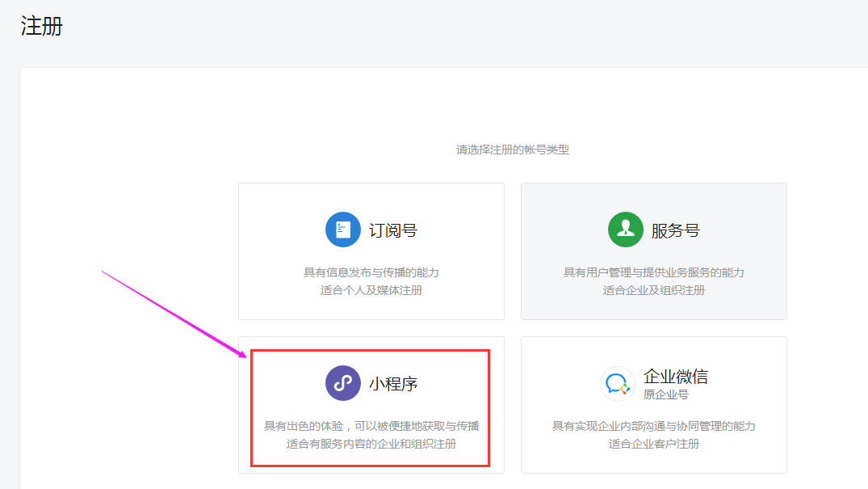Click the 企业微信 chat bubble icon
The width and height of the screenshot is (868, 489).
(617, 383)
